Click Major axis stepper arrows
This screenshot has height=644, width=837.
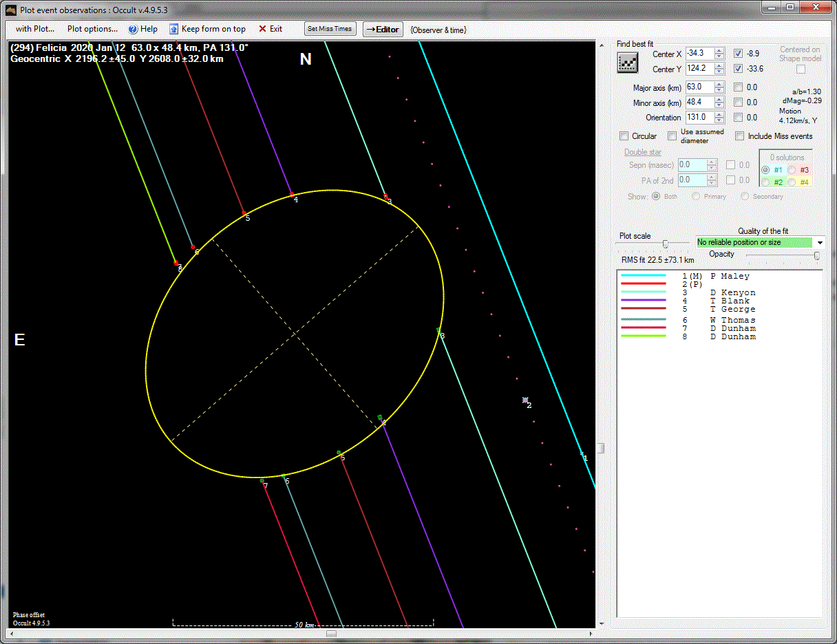click(x=719, y=87)
